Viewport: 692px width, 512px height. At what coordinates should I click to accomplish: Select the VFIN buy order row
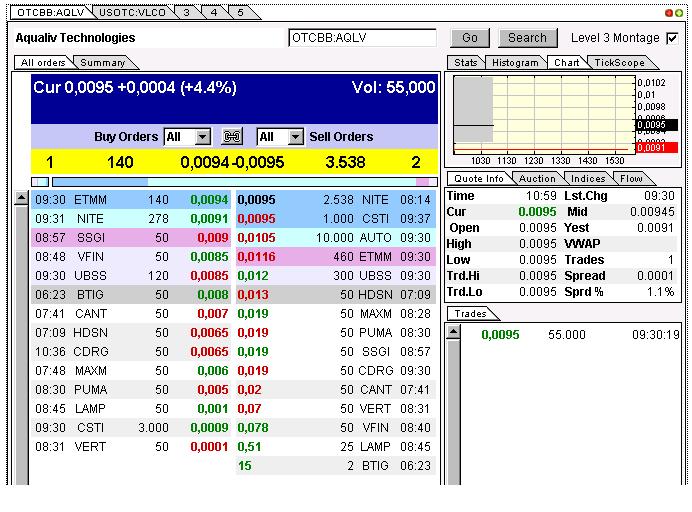131,256
